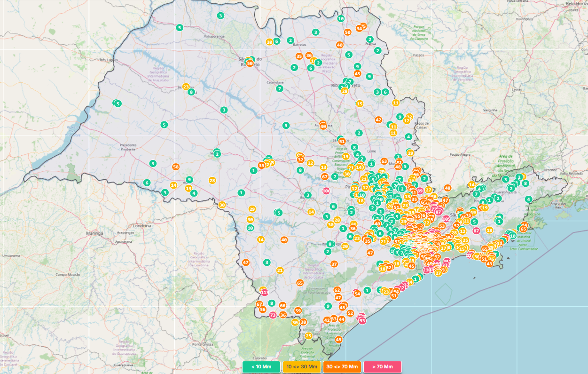This screenshot has width=588, height=374.
Task: Open the pink 106 rainfall marker
Action: (x=326, y=191)
